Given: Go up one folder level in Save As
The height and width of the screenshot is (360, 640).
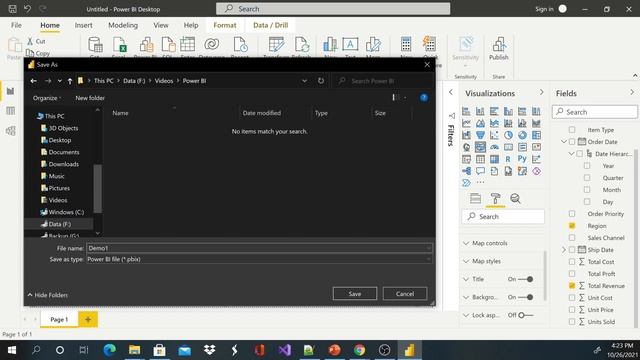Looking at the screenshot, I should (70, 81).
